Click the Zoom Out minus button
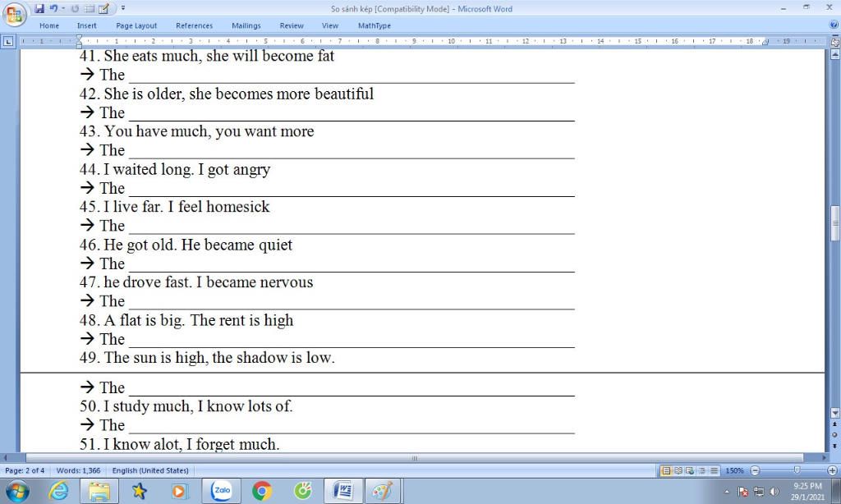 pos(756,471)
